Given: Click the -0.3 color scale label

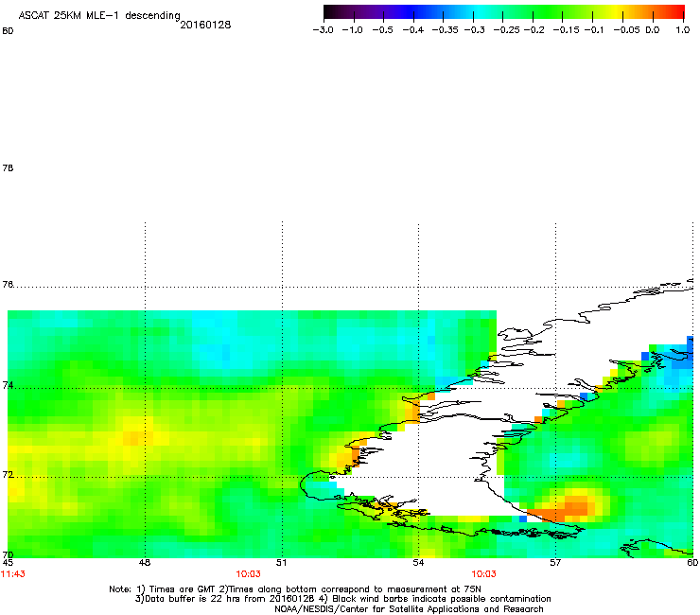Looking at the screenshot, I should (x=474, y=30).
